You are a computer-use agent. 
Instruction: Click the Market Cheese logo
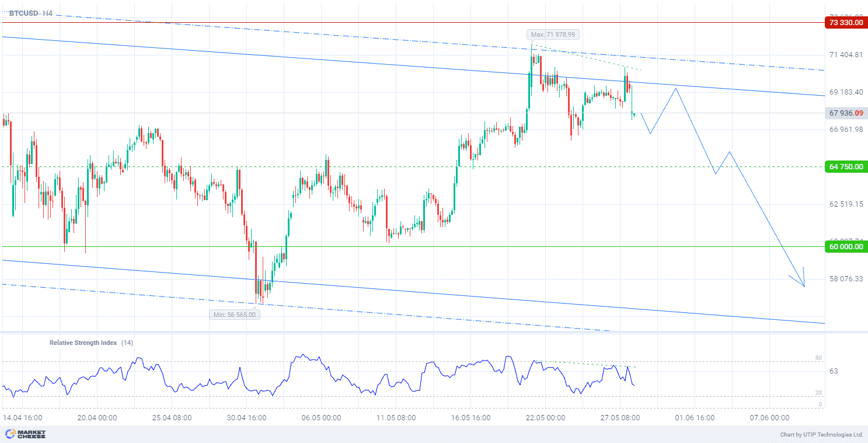(25, 434)
